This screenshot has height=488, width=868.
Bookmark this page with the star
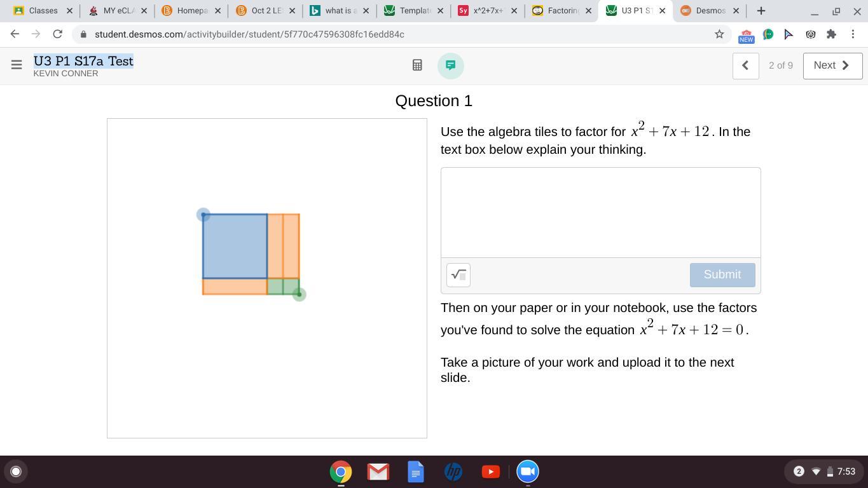(x=719, y=34)
